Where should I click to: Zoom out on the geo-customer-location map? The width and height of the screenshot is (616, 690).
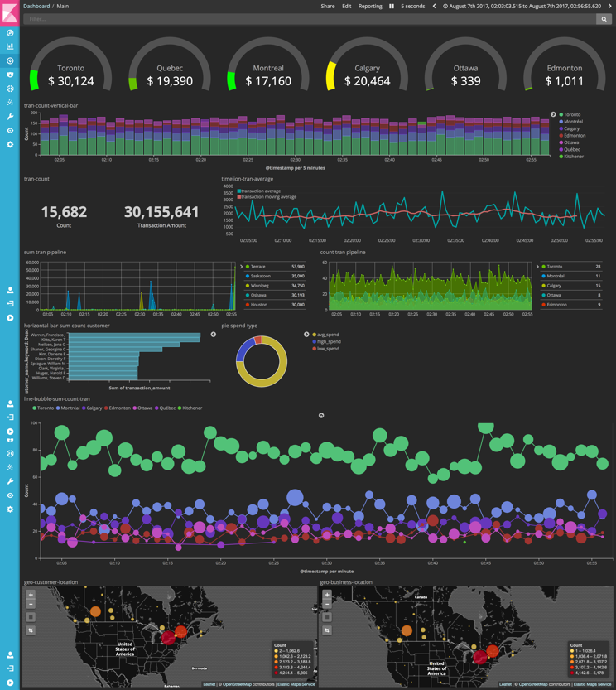tap(31, 604)
